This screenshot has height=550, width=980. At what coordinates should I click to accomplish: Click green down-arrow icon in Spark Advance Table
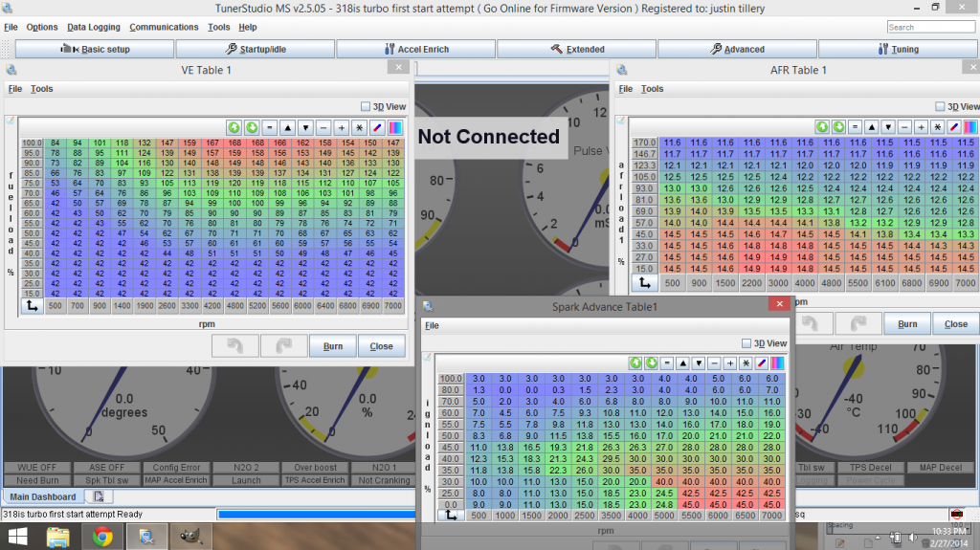(651, 363)
